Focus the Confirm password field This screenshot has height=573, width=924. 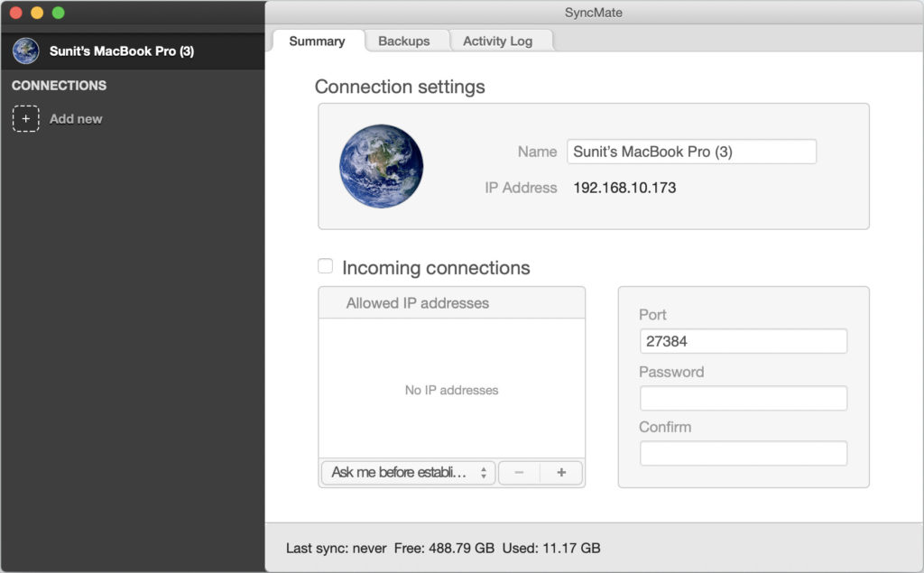743,453
